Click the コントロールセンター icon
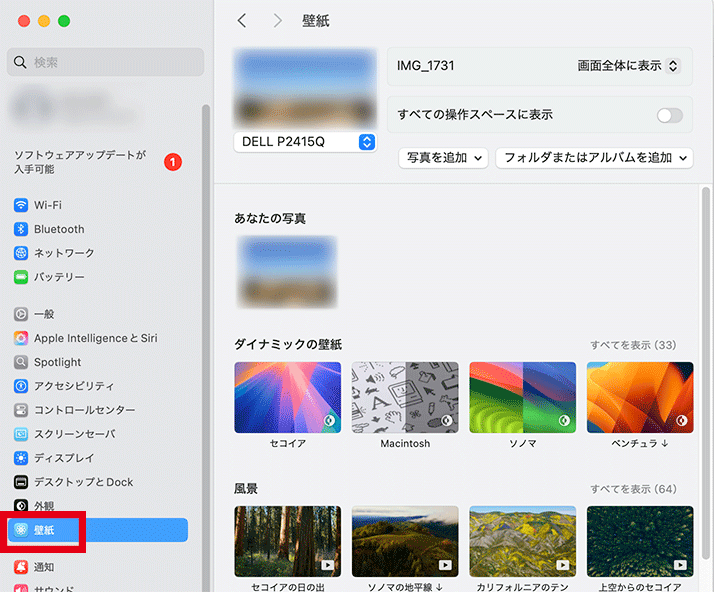This screenshot has height=592, width=714. pos(20,410)
